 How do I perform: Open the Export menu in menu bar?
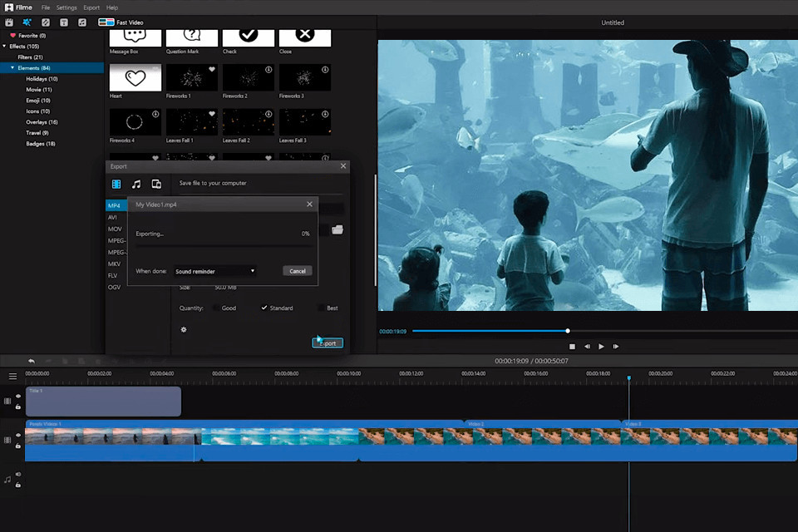click(91, 7)
